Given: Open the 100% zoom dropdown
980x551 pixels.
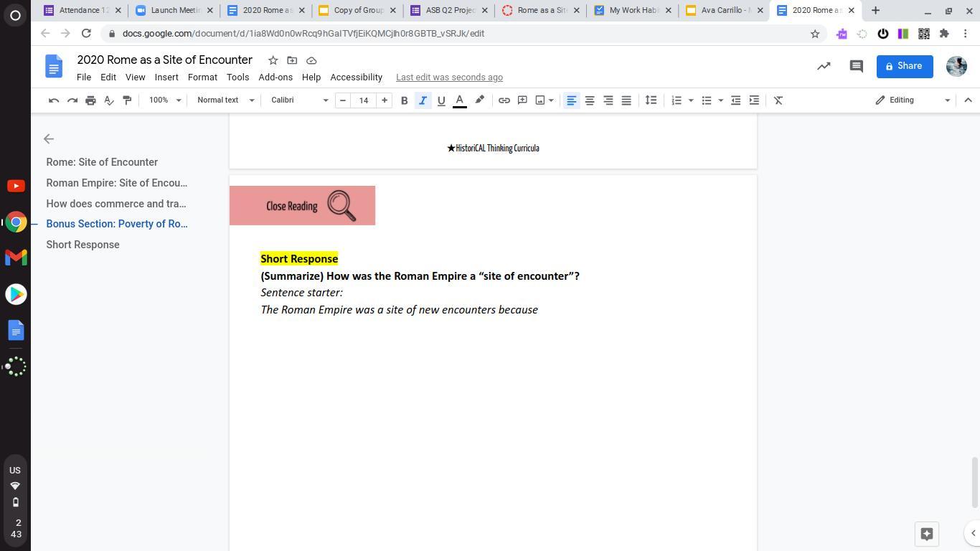Looking at the screenshot, I should (164, 100).
